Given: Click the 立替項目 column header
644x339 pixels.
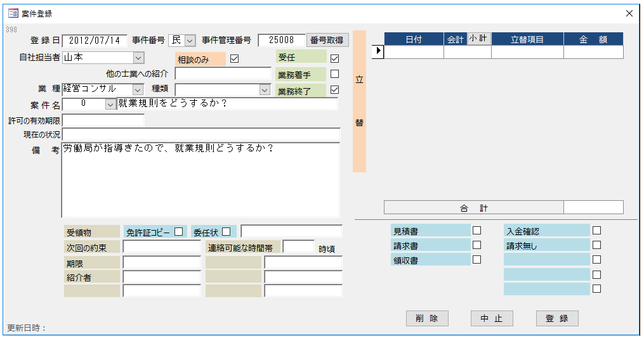Looking at the screenshot, I should pyautogui.click(x=527, y=39).
